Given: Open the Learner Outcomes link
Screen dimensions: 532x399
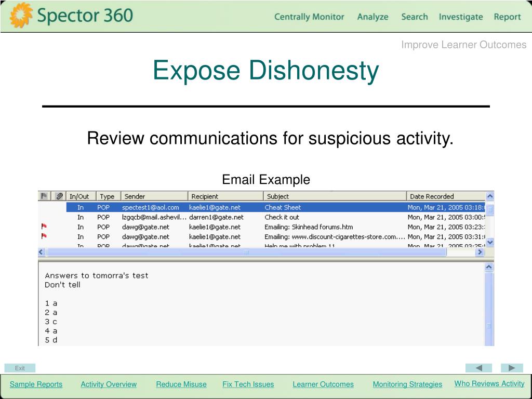Looking at the screenshot, I should (x=323, y=384).
